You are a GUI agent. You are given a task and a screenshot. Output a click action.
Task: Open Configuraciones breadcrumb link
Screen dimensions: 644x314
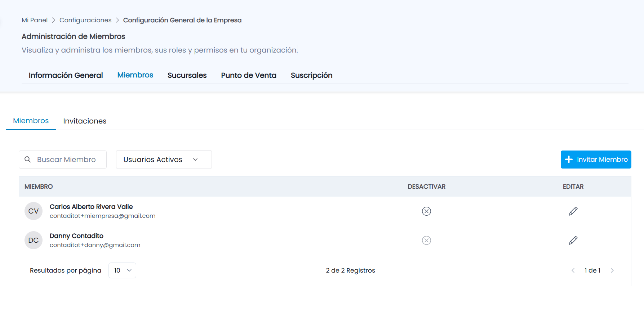click(85, 20)
